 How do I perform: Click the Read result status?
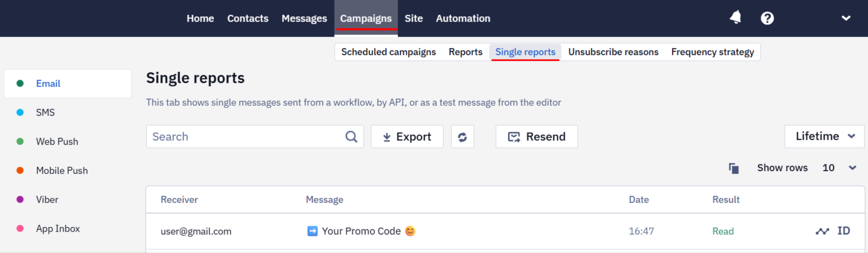click(x=723, y=232)
